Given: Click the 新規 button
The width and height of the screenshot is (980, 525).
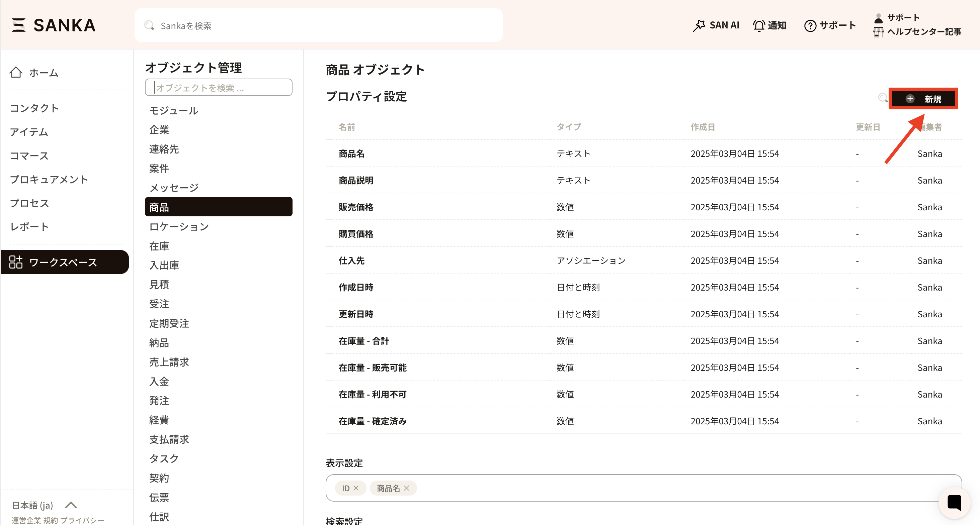Looking at the screenshot, I should [923, 99].
